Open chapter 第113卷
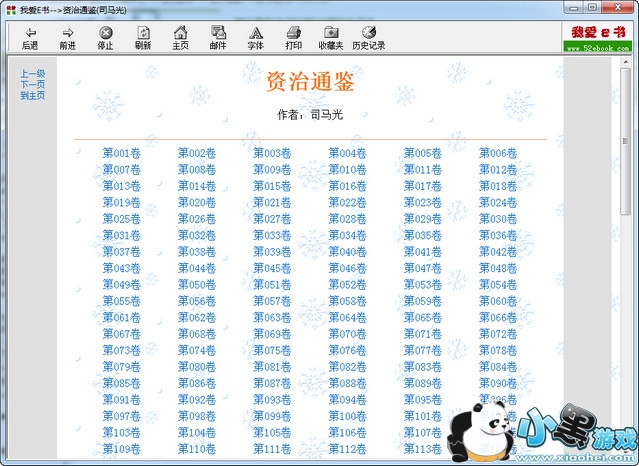This screenshot has height=466, width=639. coord(423,449)
